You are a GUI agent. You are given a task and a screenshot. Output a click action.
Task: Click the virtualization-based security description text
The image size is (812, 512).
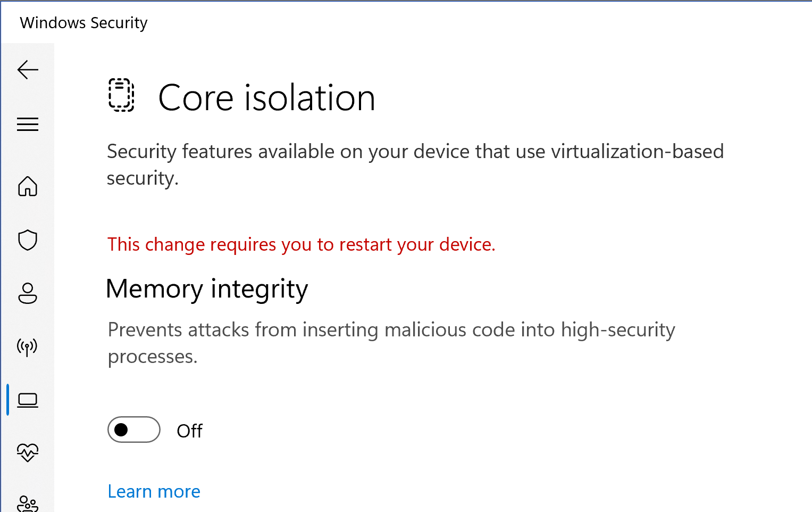[415, 164]
